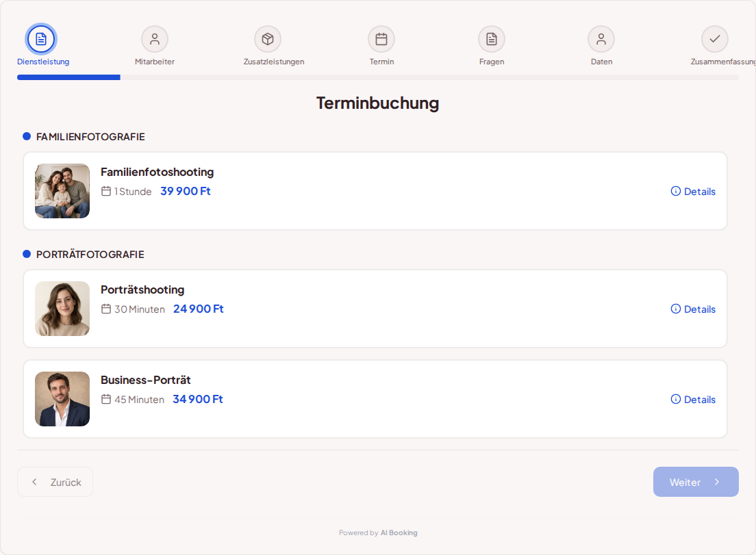Click the info icon for Business-Porträt details

(x=675, y=399)
